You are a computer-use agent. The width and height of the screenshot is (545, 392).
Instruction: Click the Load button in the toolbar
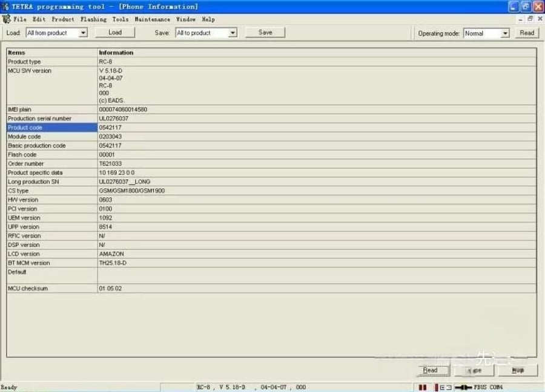tap(115, 33)
